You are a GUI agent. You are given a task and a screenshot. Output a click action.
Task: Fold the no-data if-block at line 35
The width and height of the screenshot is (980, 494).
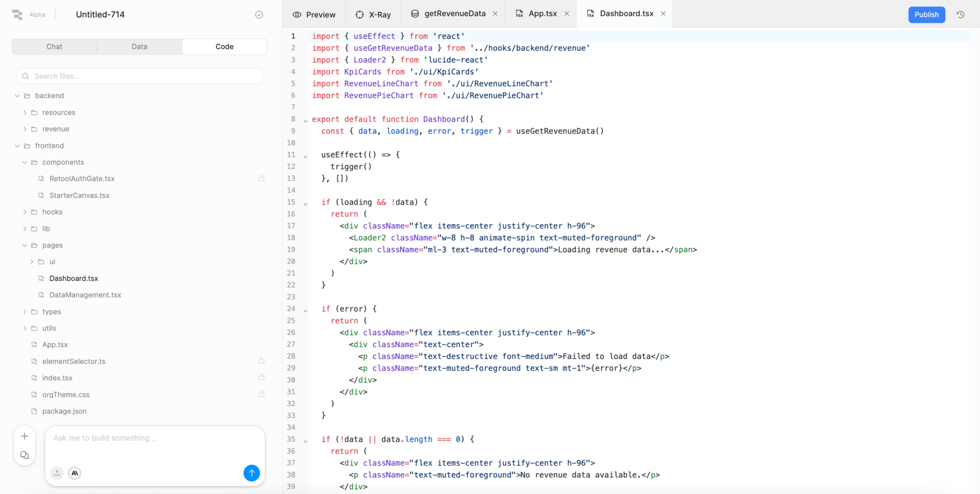pos(305,441)
